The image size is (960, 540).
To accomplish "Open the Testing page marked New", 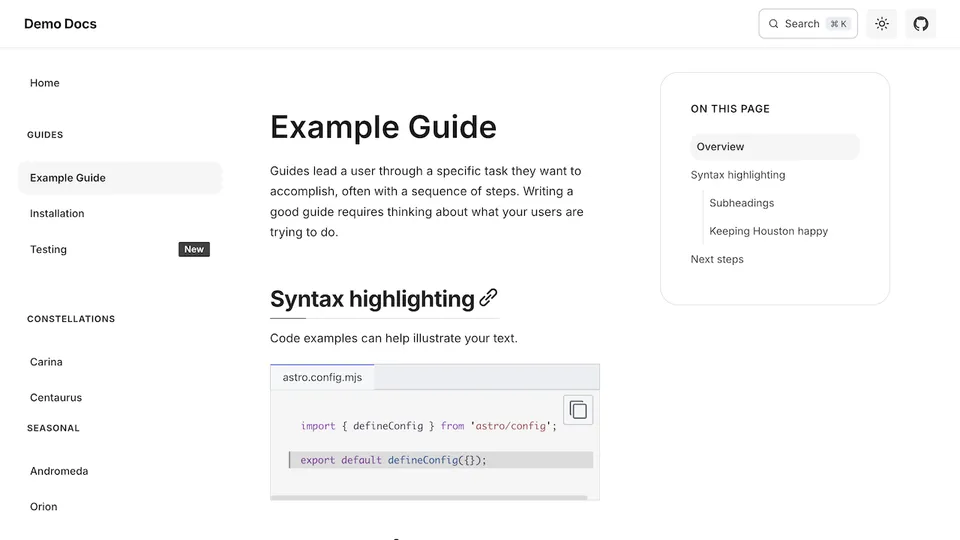I will (x=49, y=250).
